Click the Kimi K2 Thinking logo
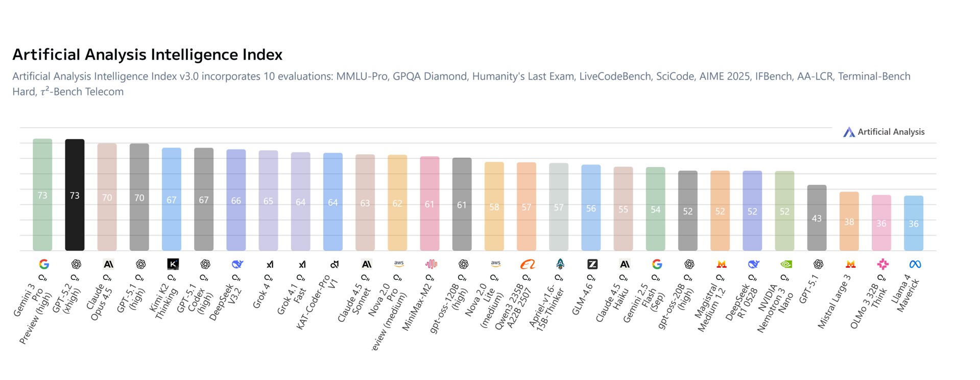Image resolution: width=980 pixels, height=380 pixels. [x=173, y=264]
